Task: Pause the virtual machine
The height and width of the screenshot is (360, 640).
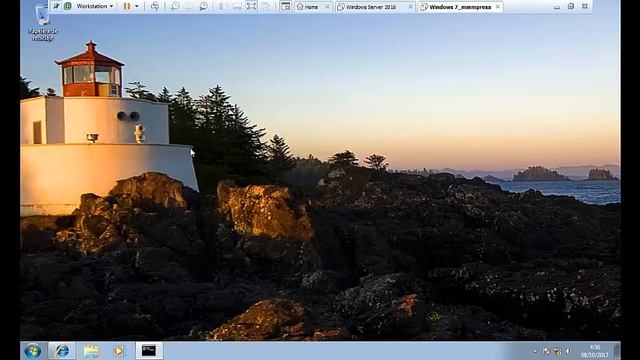Action: click(x=127, y=6)
